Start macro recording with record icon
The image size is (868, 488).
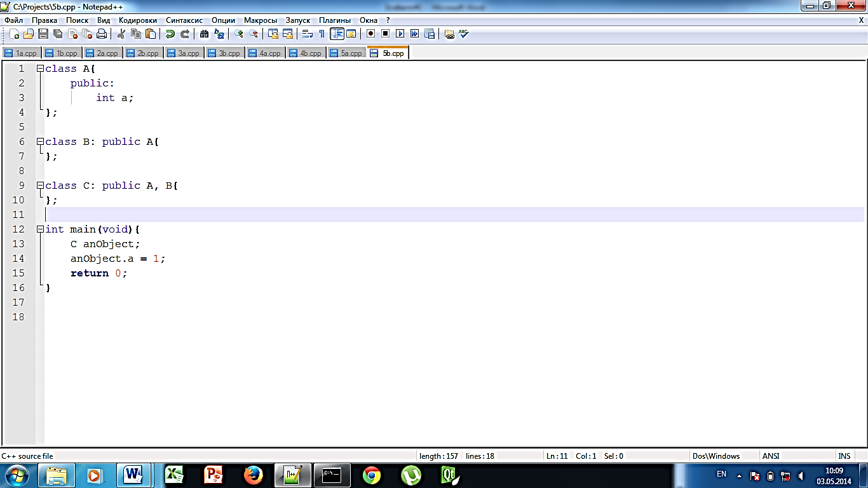tap(370, 34)
